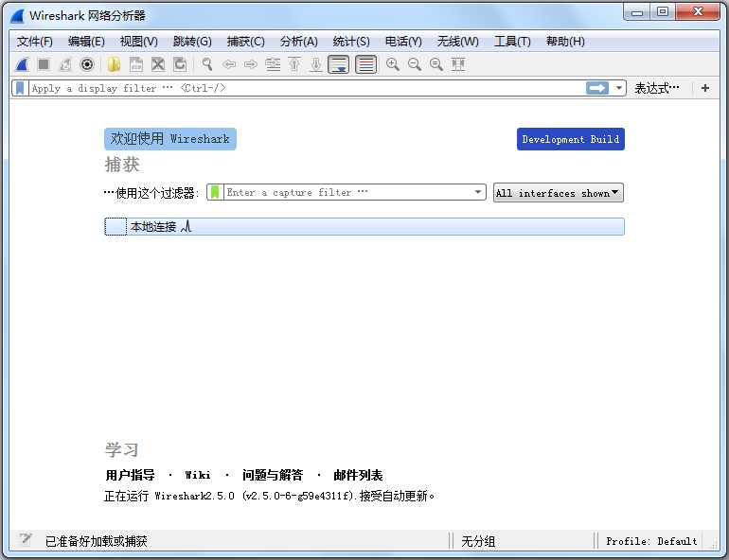This screenshot has width=729, height=560.
Task: Expand capture filter history dropdown
Action: (478, 192)
